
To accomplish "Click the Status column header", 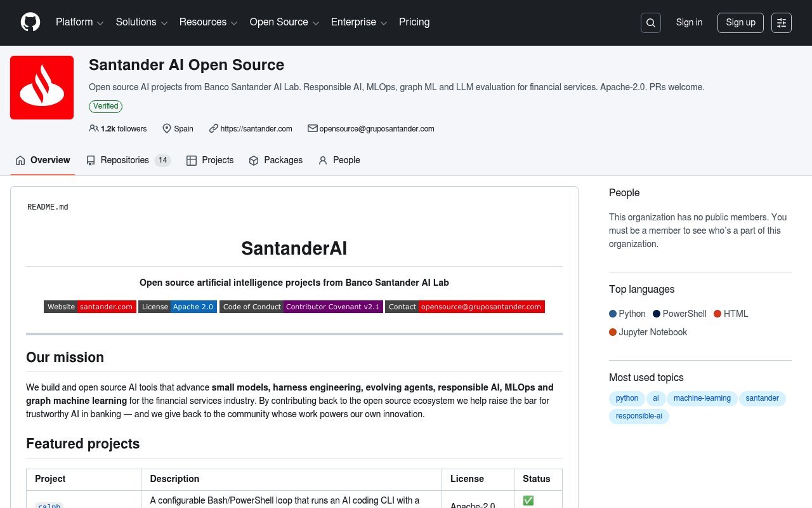I will coord(537,479).
